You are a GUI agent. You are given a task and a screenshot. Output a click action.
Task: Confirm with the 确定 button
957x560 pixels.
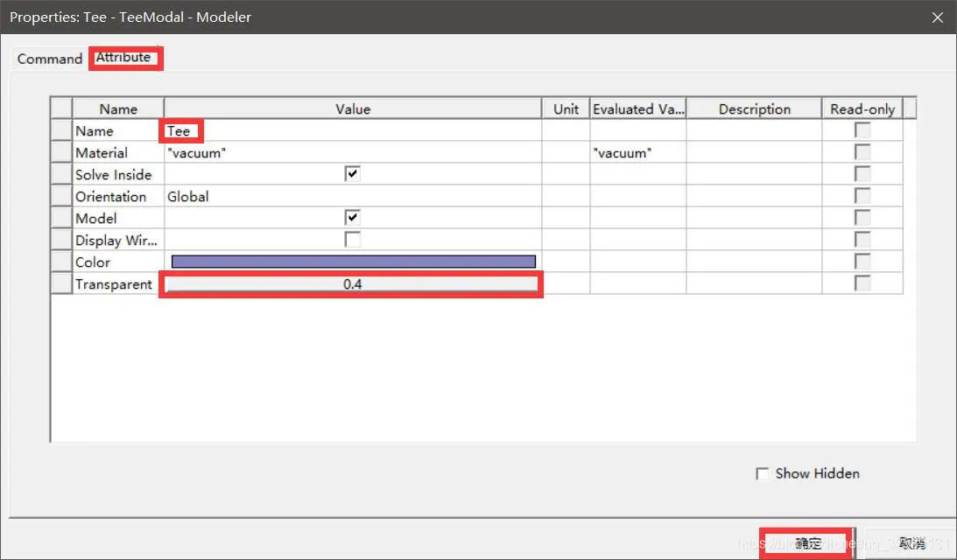pyautogui.click(x=808, y=542)
